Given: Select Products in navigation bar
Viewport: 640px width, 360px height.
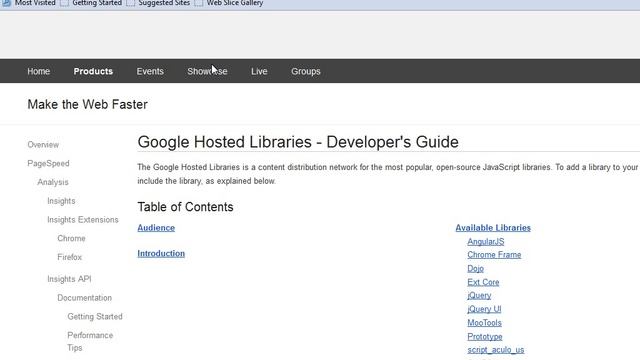Looking at the screenshot, I should tap(93, 71).
